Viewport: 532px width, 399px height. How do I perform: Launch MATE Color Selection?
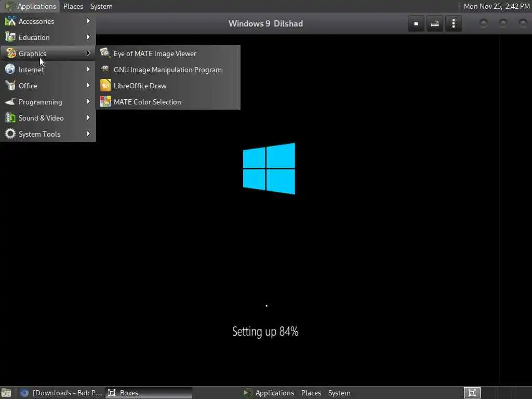(x=168, y=102)
